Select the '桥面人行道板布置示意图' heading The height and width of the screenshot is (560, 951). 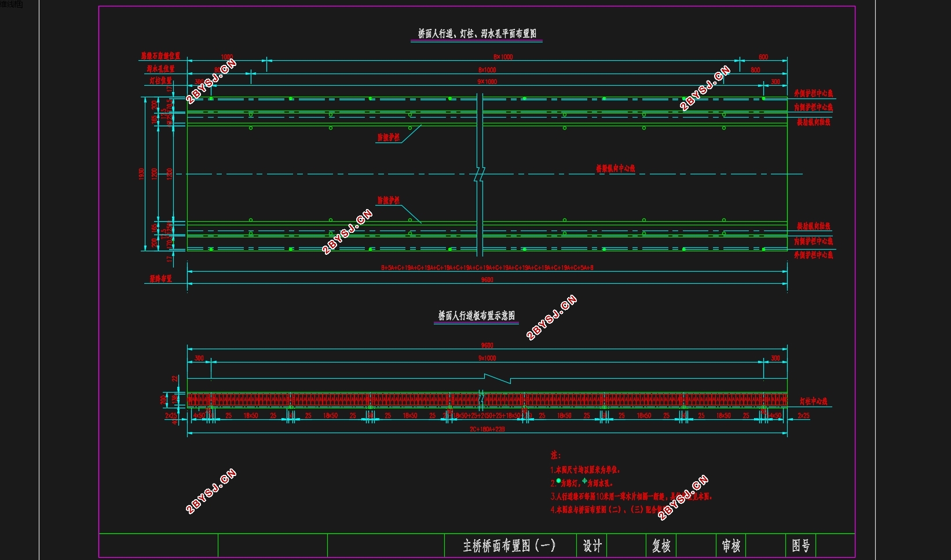coord(476,316)
